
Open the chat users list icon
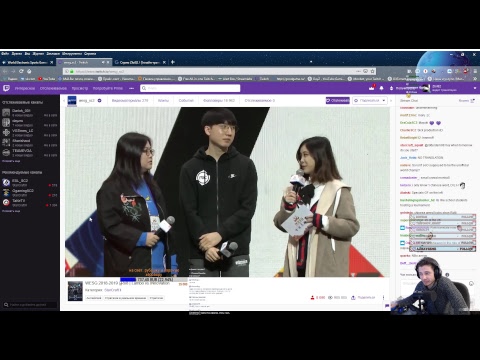coord(472,100)
